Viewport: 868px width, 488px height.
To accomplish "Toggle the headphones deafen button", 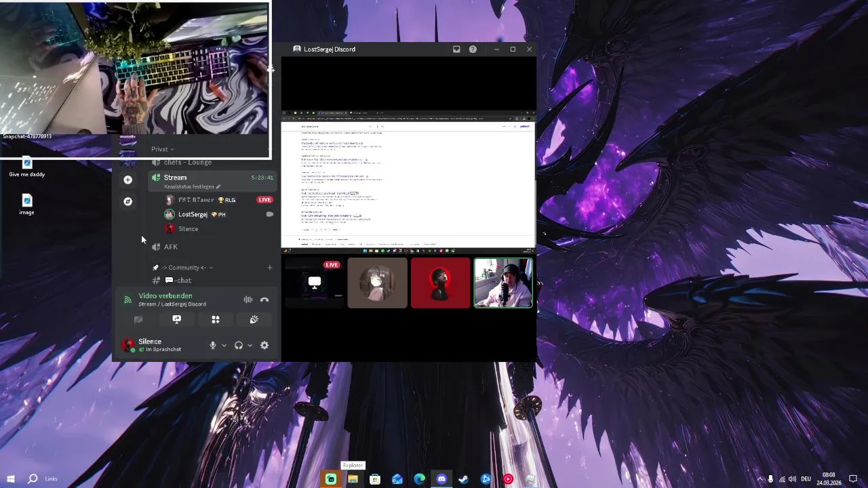I will (x=239, y=346).
